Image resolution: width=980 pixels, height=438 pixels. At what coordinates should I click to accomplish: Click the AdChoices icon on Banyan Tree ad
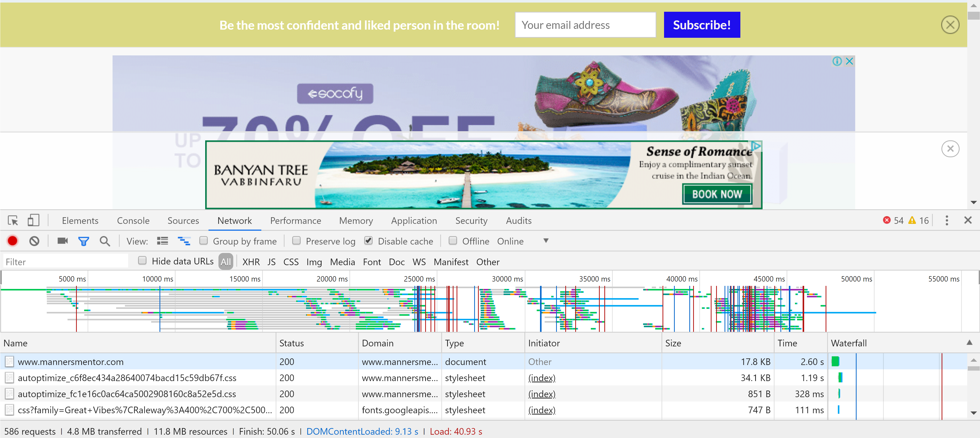pyautogui.click(x=756, y=146)
